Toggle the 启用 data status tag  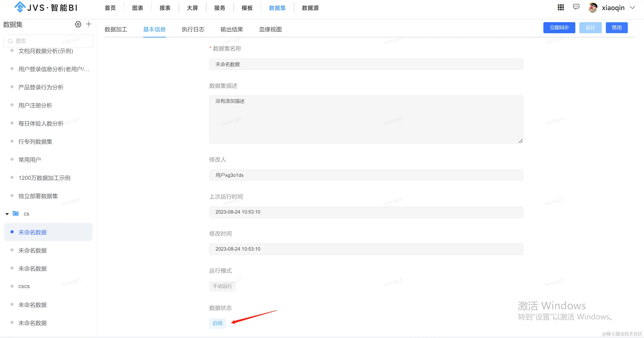(217, 323)
